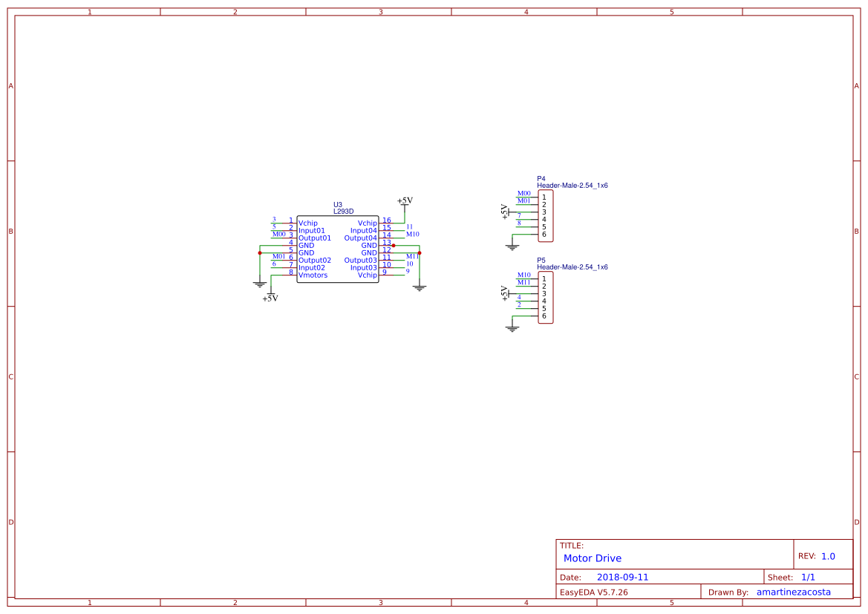Click the amartinezacosta Drawn By name
The width and height of the screenshot is (868, 614).
pos(793,592)
